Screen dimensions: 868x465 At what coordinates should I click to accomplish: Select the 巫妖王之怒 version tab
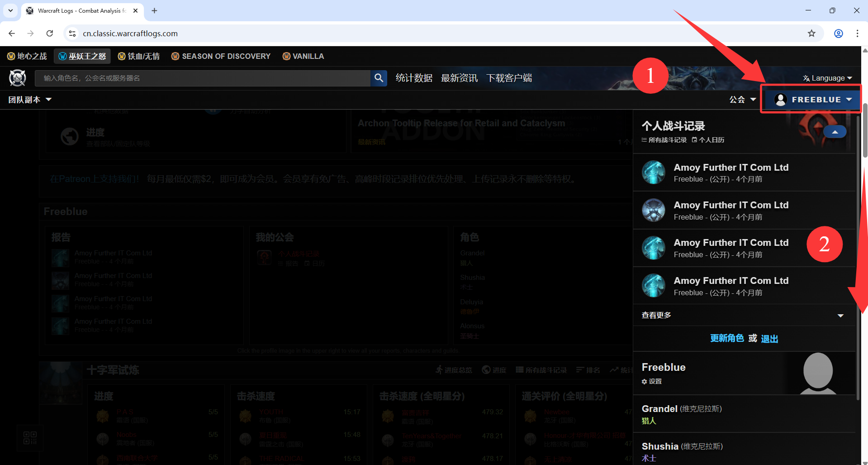click(x=82, y=56)
